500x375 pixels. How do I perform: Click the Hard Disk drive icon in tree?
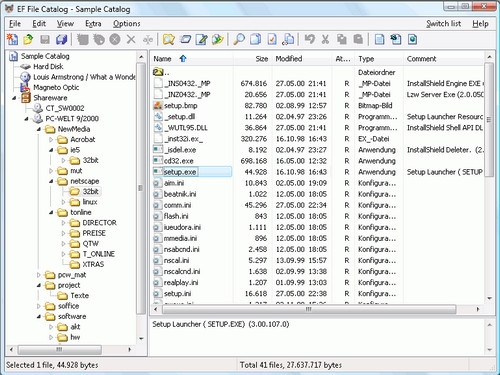tap(25, 67)
